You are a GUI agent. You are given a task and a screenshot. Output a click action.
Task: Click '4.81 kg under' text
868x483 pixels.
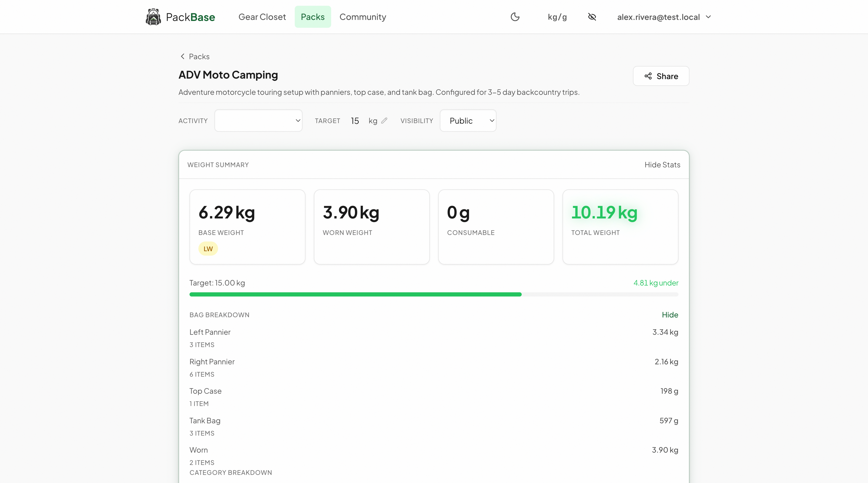point(656,283)
